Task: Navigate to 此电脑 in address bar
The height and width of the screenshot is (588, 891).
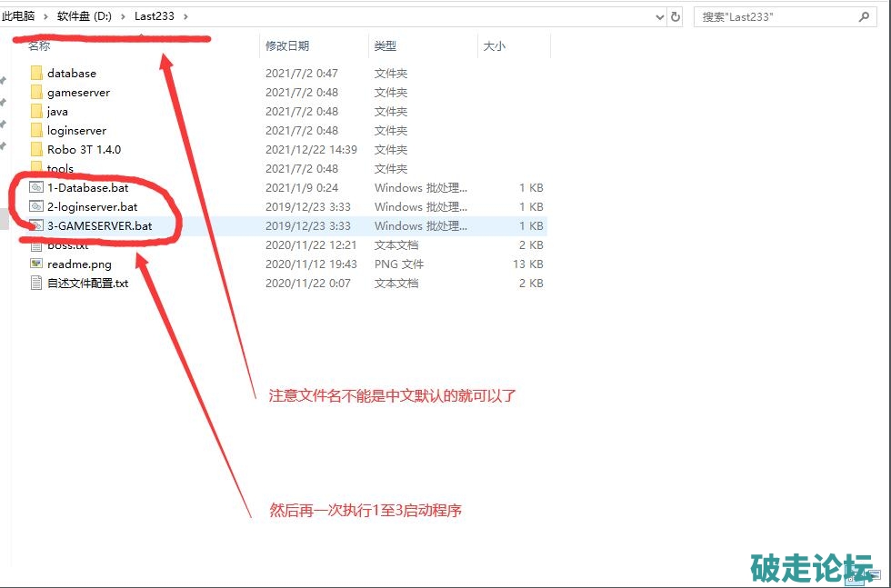Action: coord(20,16)
